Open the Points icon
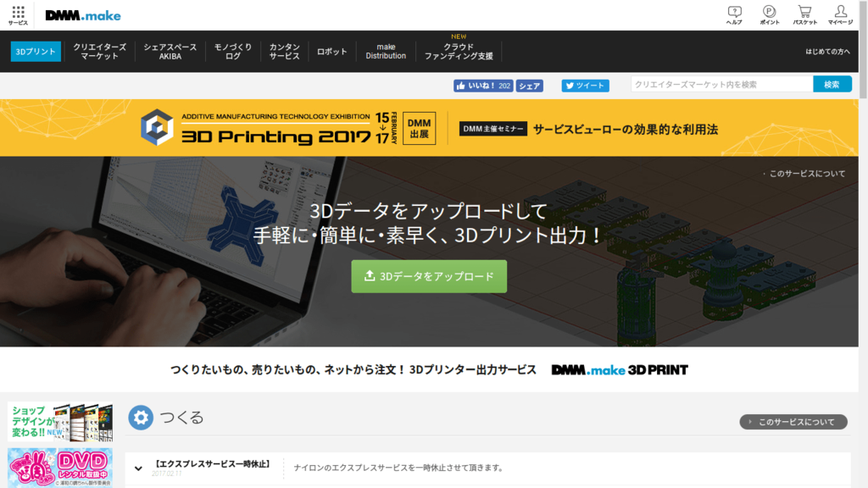This screenshot has height=488, width=868. [769, 15]
